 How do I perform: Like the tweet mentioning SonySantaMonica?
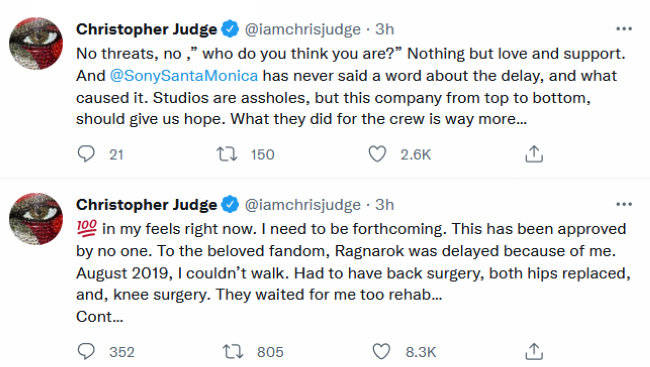377,154
